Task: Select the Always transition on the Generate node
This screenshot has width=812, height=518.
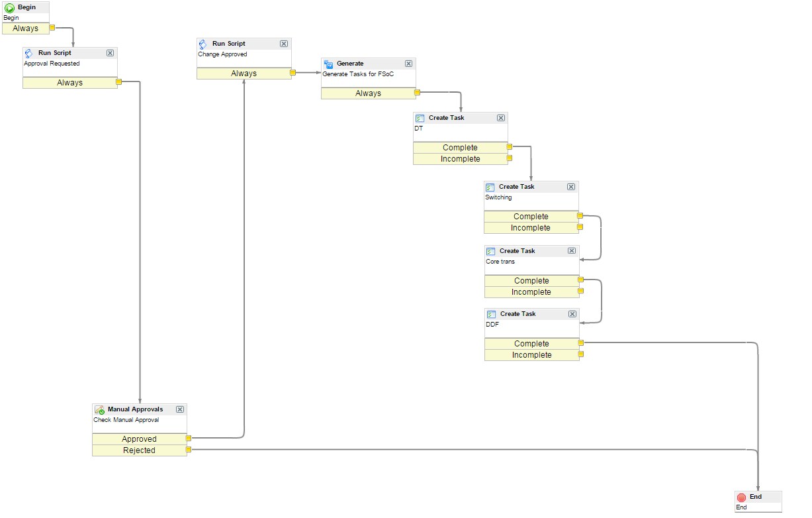Action: pyautogui.click(x=368, y=93)
